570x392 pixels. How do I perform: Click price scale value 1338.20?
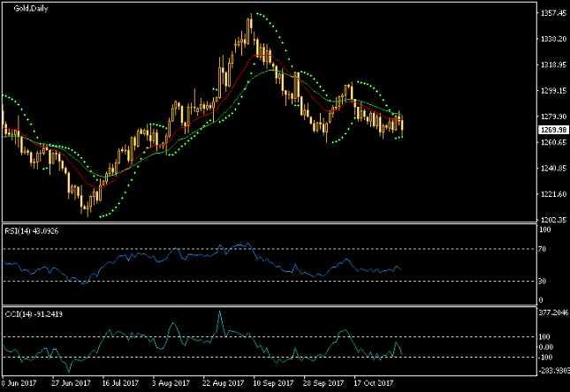tap(553, 39)
